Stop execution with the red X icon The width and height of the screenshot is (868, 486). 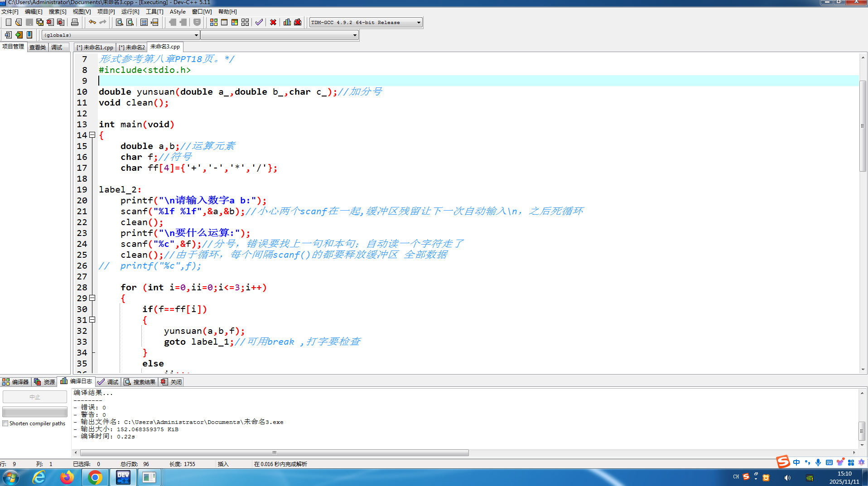pos(273,22)
